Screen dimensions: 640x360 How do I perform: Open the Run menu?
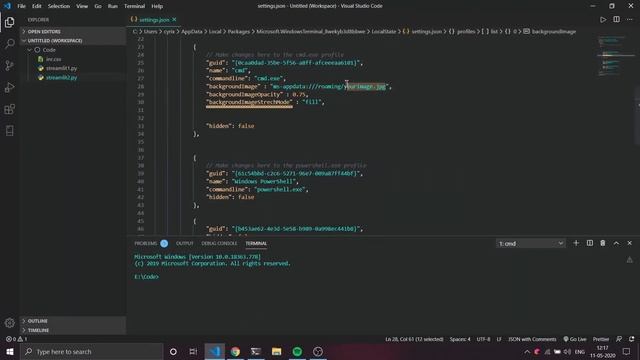click(x=113, y=6)
